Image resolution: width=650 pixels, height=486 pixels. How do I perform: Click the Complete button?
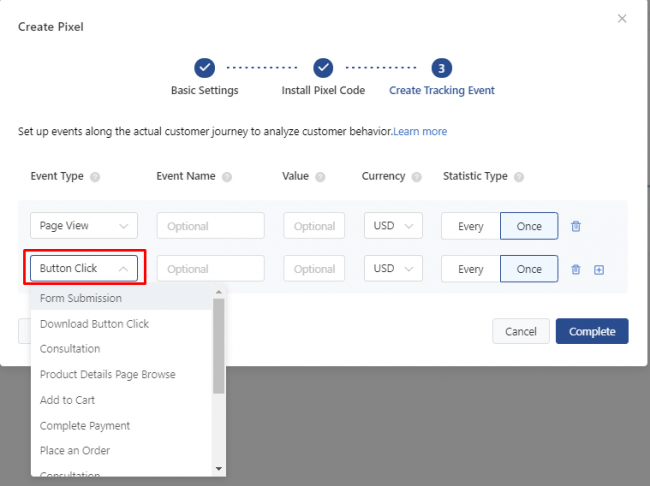click(592, 331)
